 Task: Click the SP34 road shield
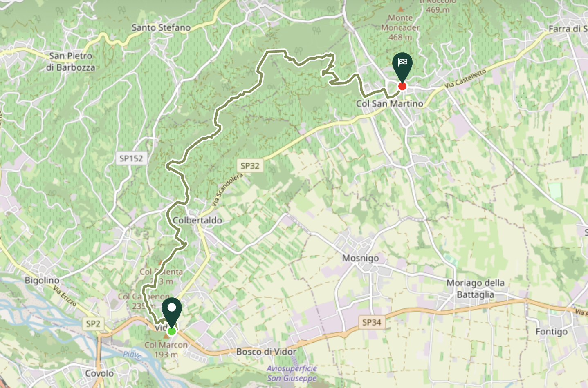[x=372, y=322]
